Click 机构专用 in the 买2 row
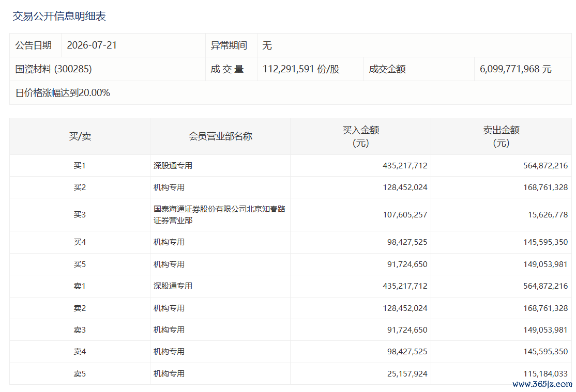The width and height of the screenshot is (576, 392). click(169, 187)
